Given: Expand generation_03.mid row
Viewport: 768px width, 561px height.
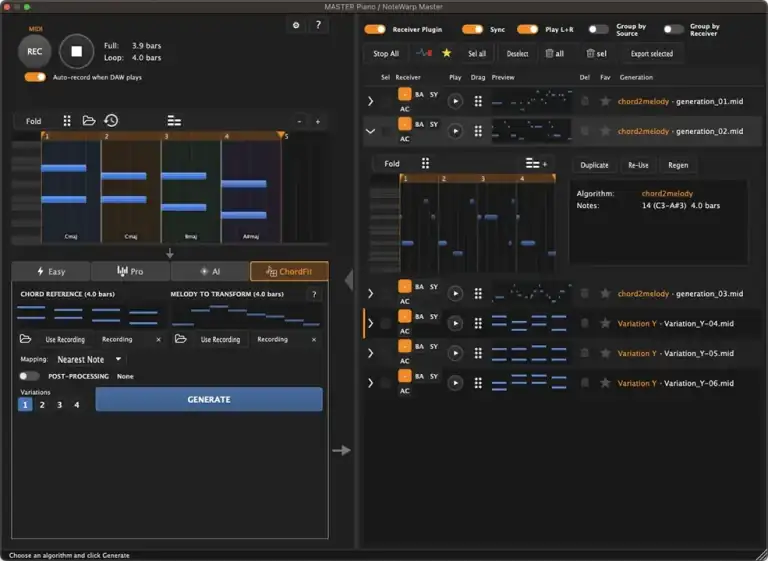Looking at the screenshot, I should (371, 293).
